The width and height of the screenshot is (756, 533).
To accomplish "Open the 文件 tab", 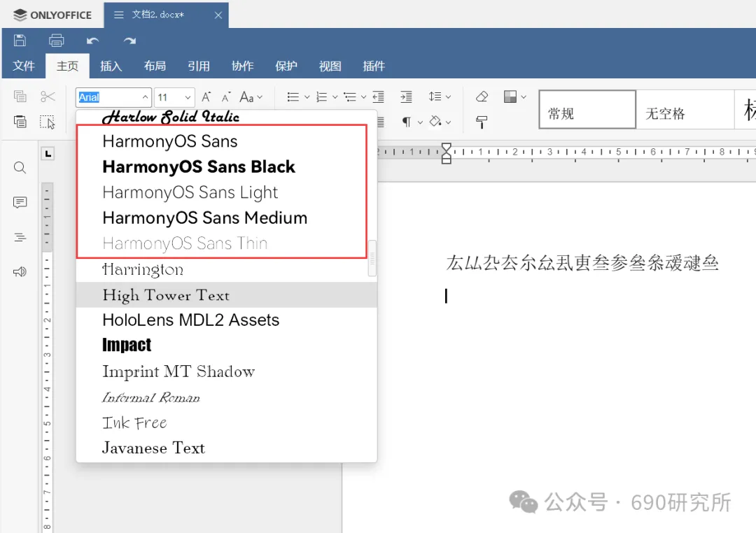I will coord(24,66).
